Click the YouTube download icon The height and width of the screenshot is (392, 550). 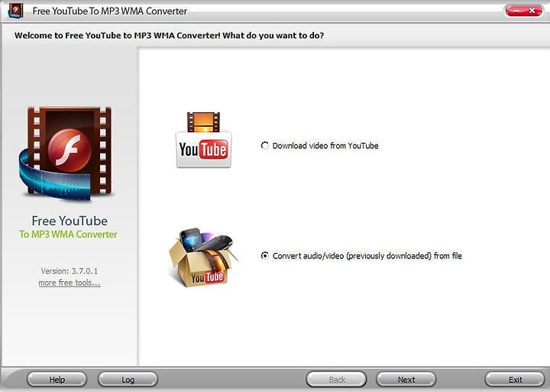(203, 140)
